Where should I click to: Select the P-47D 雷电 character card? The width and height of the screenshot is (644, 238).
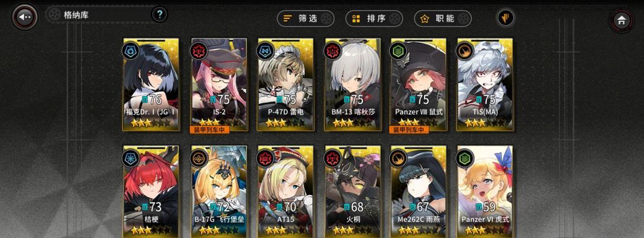click(285, 84)
